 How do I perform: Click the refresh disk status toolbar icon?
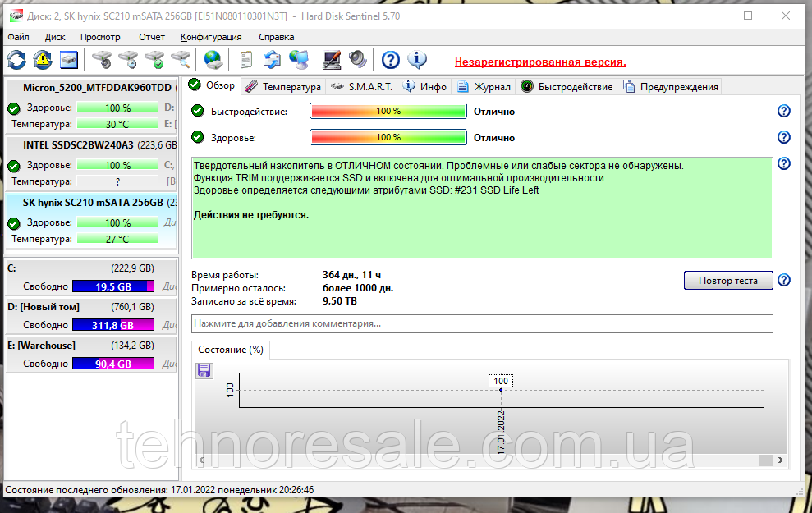coord(16,60)
